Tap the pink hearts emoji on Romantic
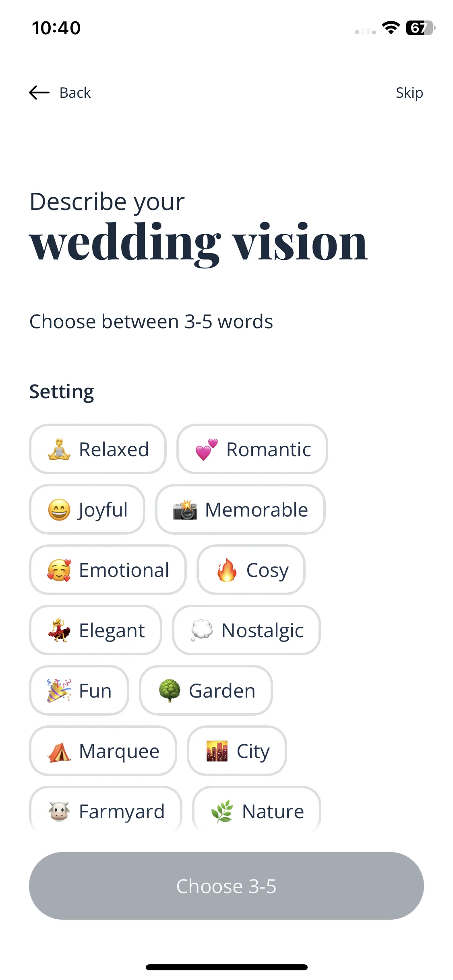This screenshot has height=980, width=453. 207,449
